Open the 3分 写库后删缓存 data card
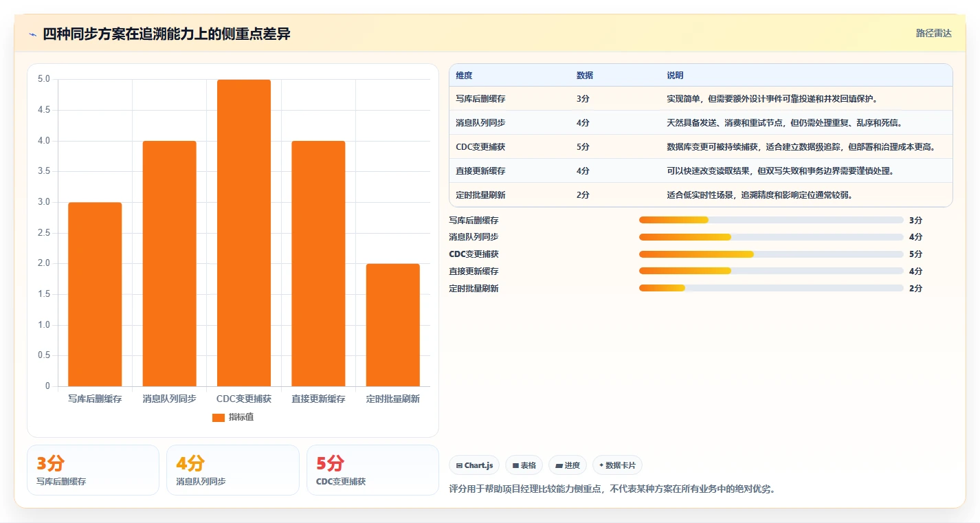Viewport: 980px width, 523px height. [x=93, y=469]
